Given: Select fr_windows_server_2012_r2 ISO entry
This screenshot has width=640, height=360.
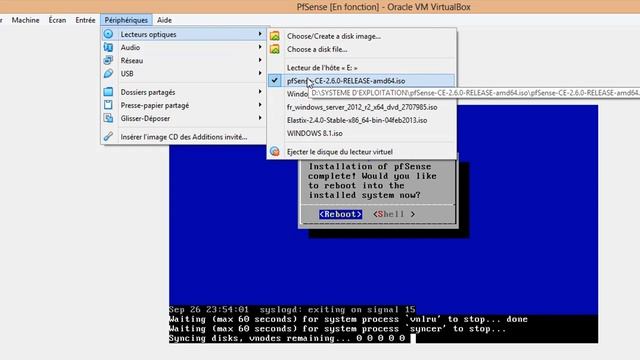Looking at the screenshot, I should click(361, 107).
